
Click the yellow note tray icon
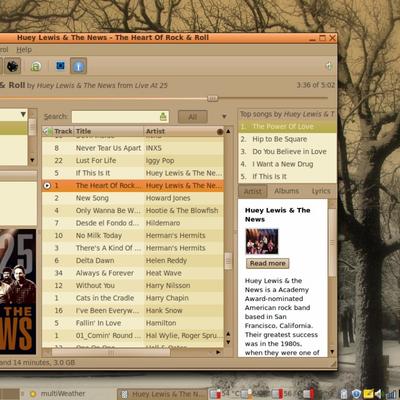[368, 394]
